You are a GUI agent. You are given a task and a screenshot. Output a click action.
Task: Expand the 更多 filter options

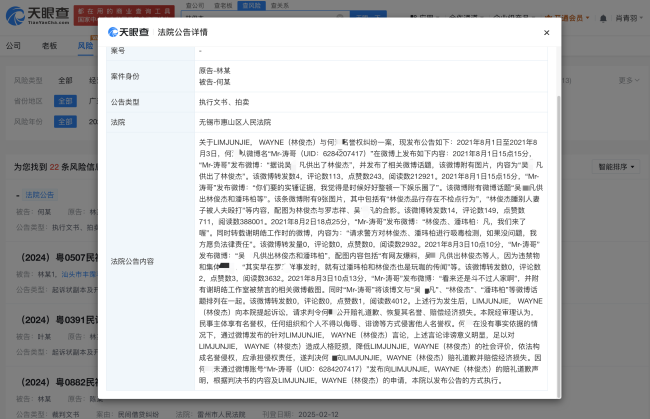[625, 80]
